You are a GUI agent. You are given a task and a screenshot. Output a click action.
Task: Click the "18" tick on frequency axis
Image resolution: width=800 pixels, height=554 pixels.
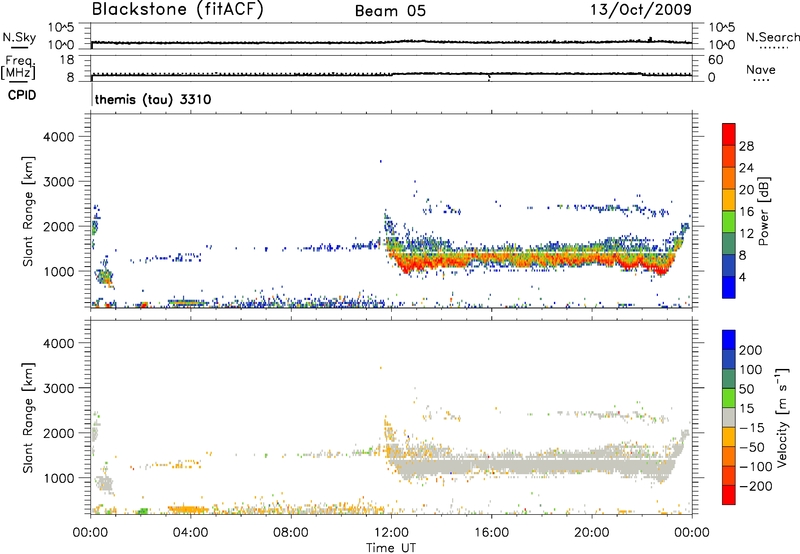coord(66,60)
